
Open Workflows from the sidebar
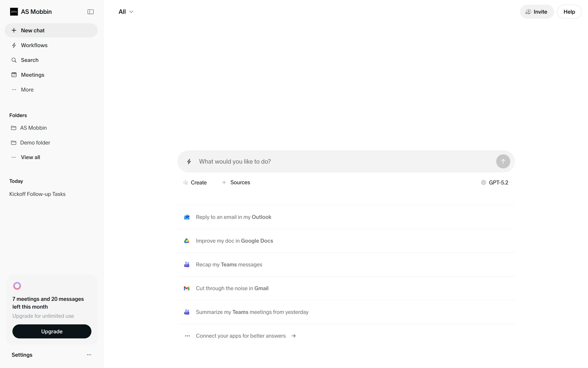[x=34, y=45]
